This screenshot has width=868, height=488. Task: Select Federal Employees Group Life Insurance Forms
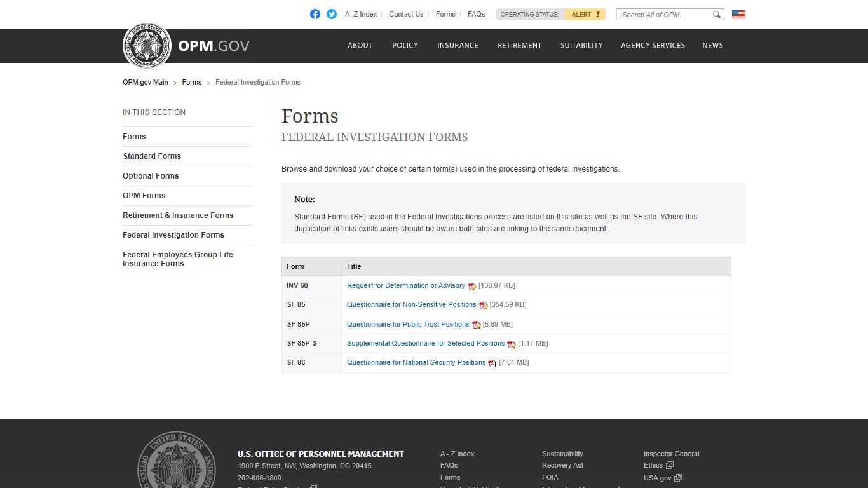[178, 259]
